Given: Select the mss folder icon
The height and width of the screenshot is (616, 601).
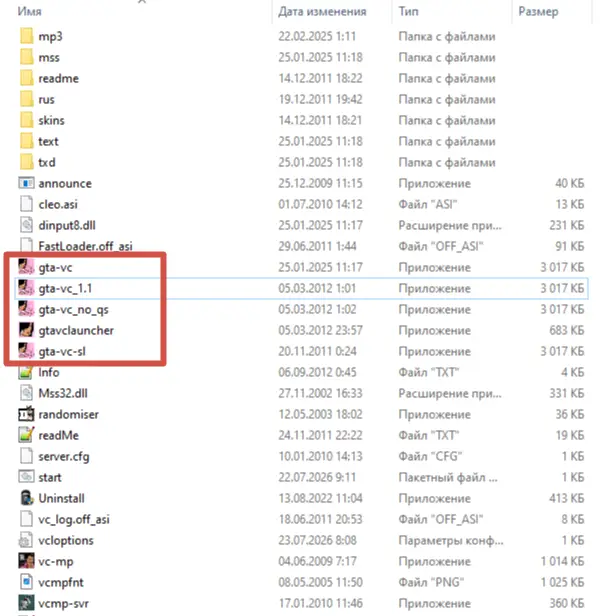Looking at the screenshot, I should tap(26, 57).
